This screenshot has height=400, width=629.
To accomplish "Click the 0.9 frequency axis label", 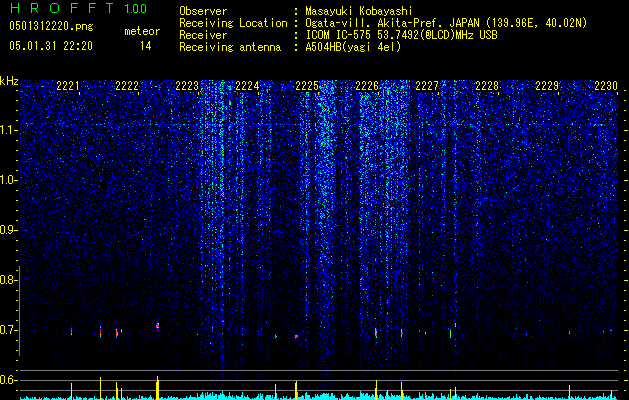I will 9,230.
